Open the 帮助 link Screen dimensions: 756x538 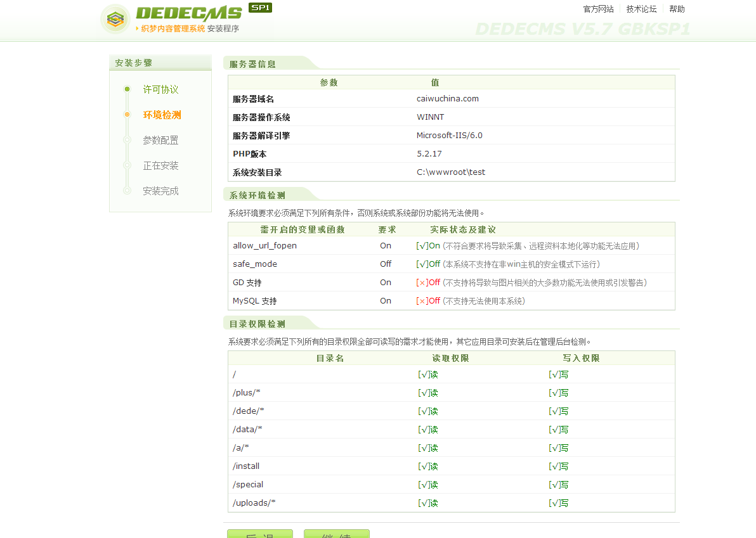click(677, 9)
